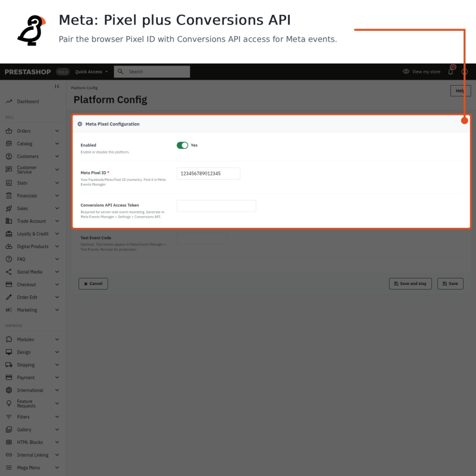Expand the HTML Blocks chevron
This screenshot has height=476, width=476.
click(x=57, y=442)
